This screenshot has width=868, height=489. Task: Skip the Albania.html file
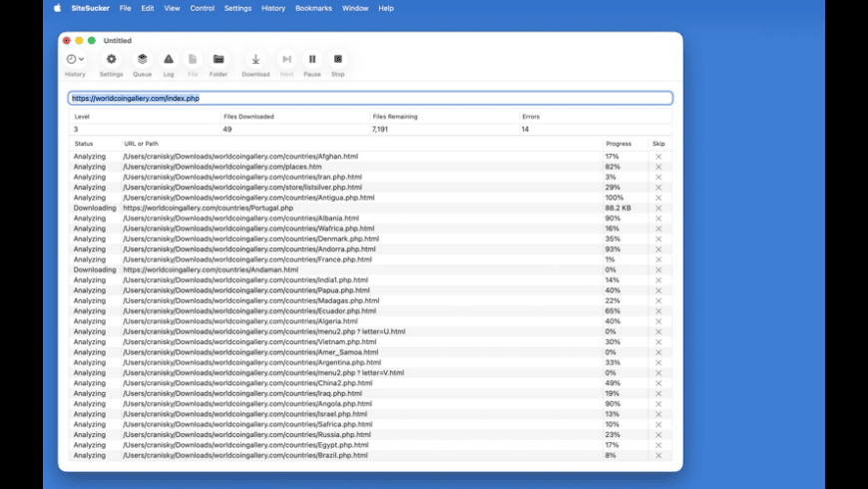coord(658,219)
